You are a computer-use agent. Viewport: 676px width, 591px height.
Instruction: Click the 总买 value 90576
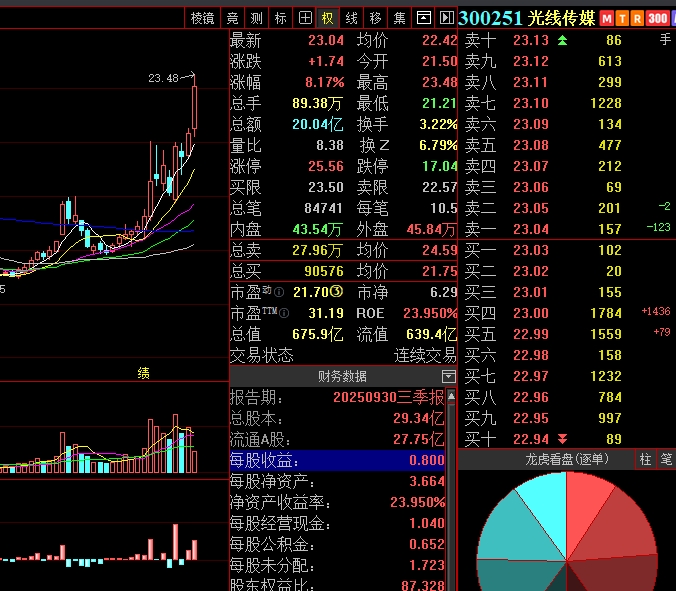(324, 272)
